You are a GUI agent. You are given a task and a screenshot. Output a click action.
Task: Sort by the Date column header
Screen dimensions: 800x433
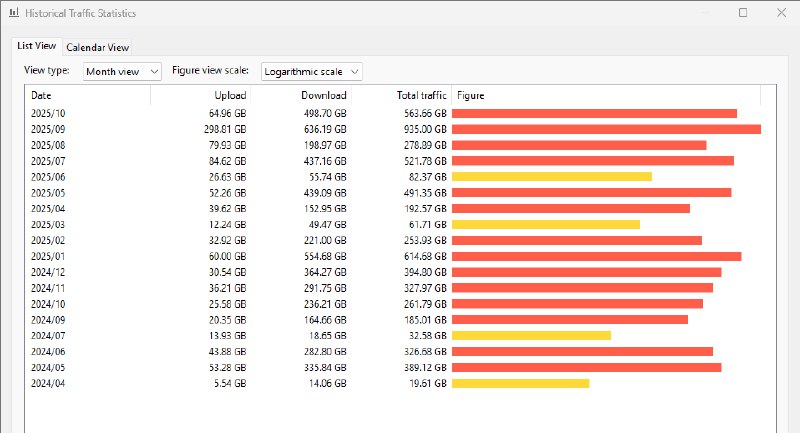point(87,95)
